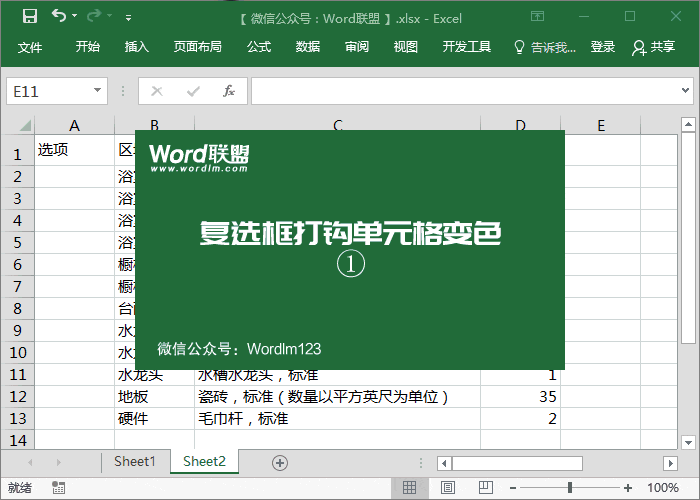Select row 14 header
Image resolution: width=700 pixels, height=500 pixels.
(17, 440)
